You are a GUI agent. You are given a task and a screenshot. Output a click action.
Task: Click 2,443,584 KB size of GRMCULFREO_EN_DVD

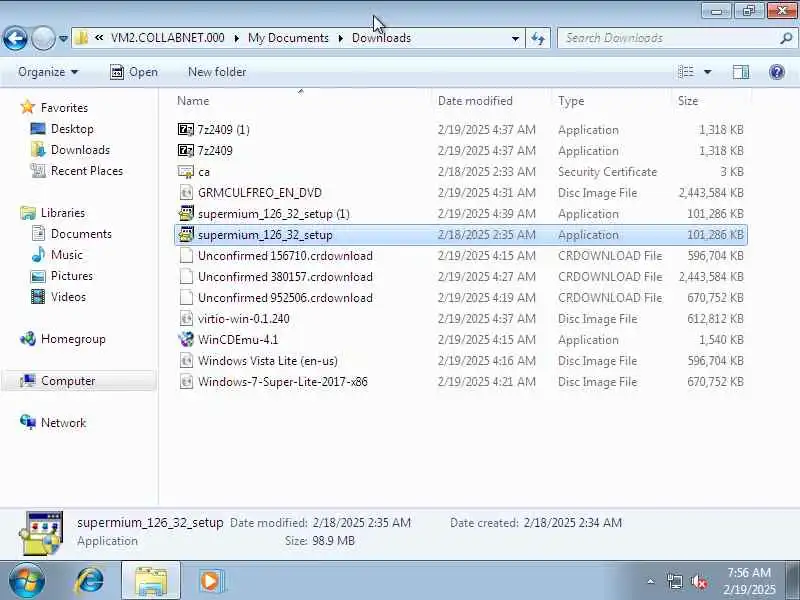711,192
